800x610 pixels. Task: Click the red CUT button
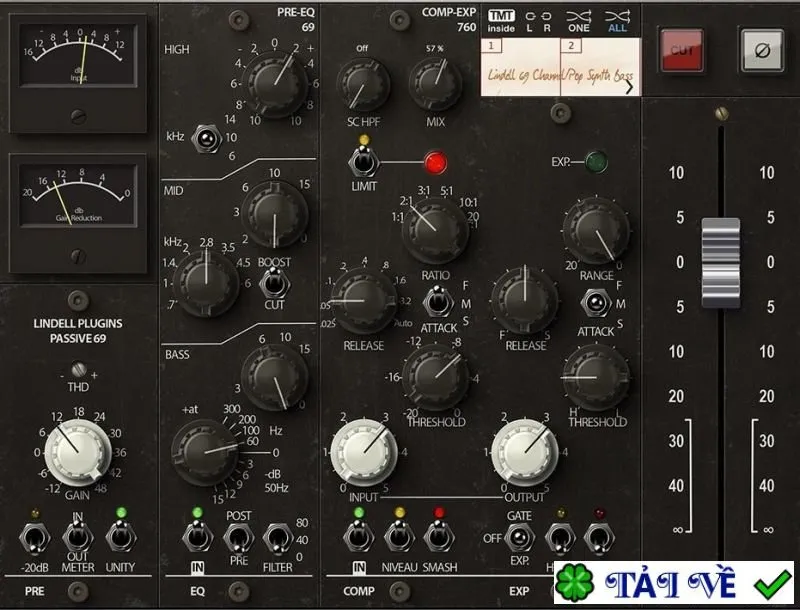click(x=682, y=50)
